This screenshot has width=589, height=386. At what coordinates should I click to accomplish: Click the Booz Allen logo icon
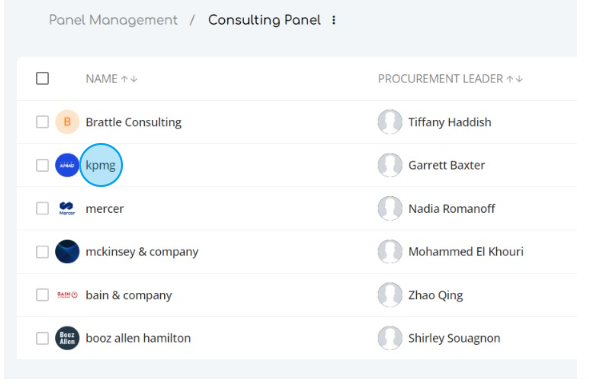67,338
